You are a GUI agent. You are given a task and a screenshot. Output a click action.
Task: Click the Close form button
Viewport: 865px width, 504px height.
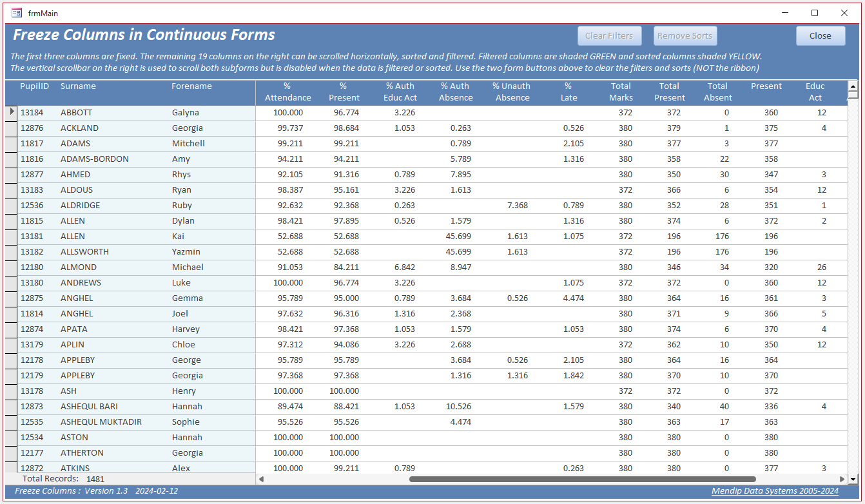(x=821, y=36)
